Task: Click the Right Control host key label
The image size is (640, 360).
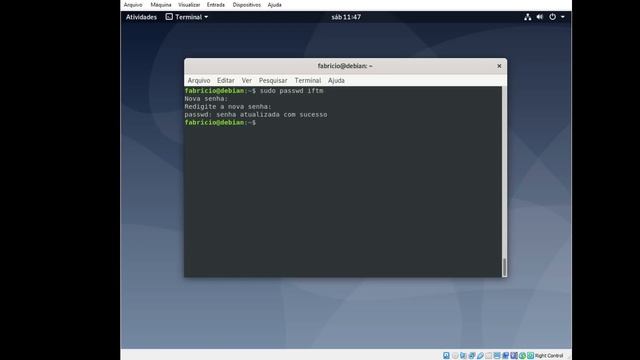Action: coord(549,356)
